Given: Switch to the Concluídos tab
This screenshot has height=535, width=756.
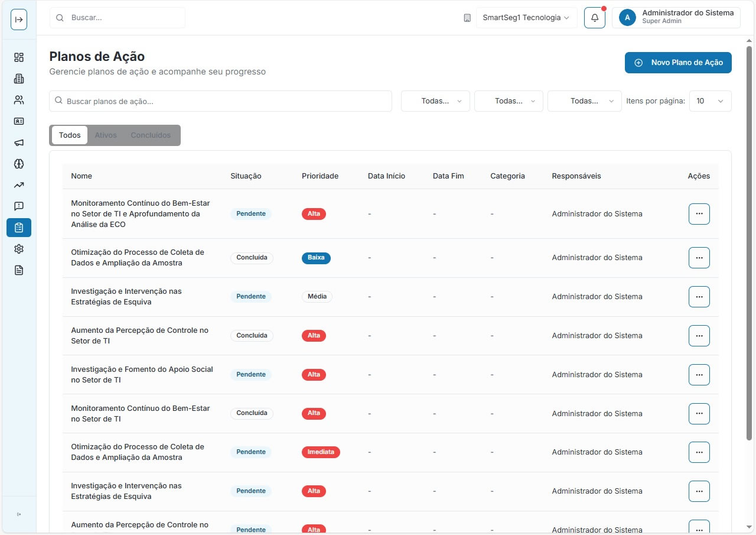Looking at the screenshot, I should point(151,135).
